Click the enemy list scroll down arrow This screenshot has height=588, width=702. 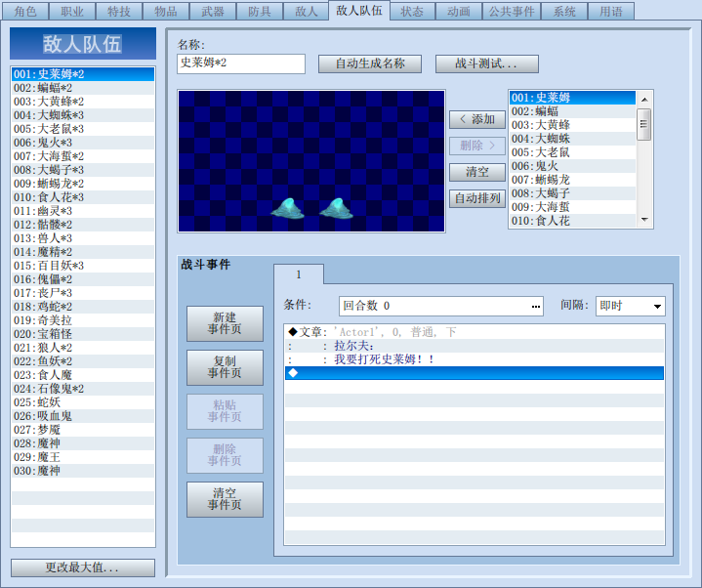coord(644,220)
